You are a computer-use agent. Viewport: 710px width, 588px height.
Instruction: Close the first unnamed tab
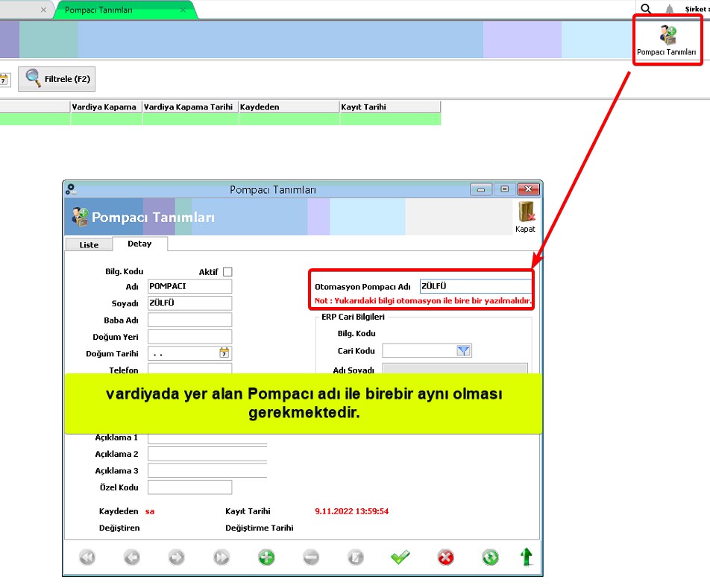[43, 10]
